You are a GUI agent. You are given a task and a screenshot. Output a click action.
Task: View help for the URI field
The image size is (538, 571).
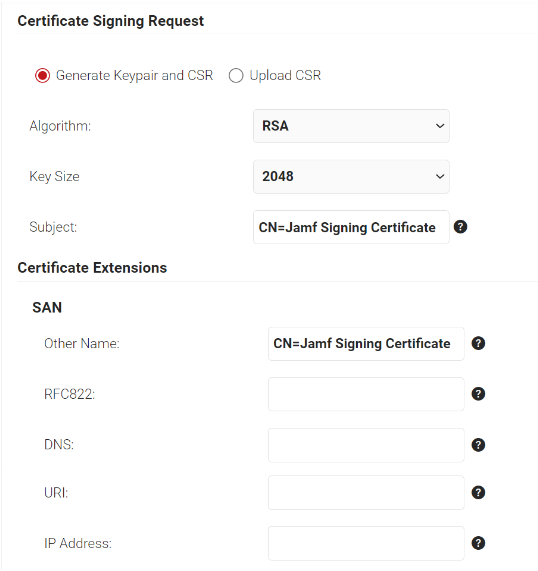[x=478, y=493]
